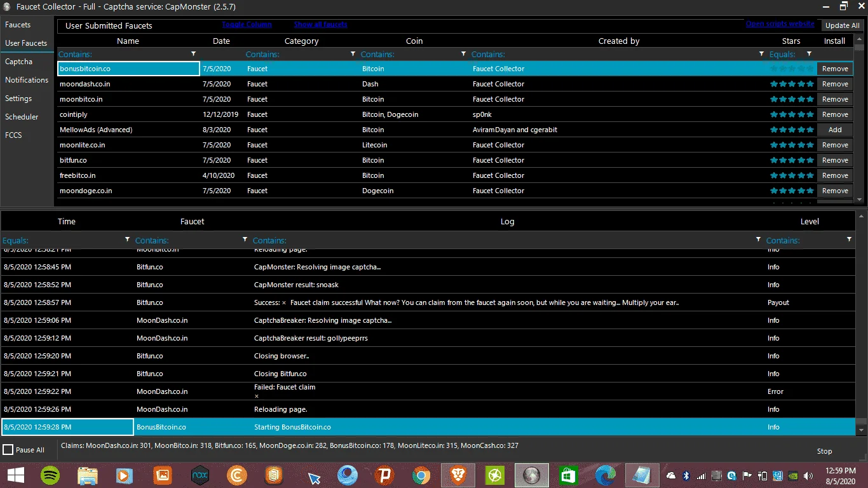Screen dimensions: 868x488
Task: Remove the bitfun.co faucet
Action: pyautogui.click(x=835, y=160)
